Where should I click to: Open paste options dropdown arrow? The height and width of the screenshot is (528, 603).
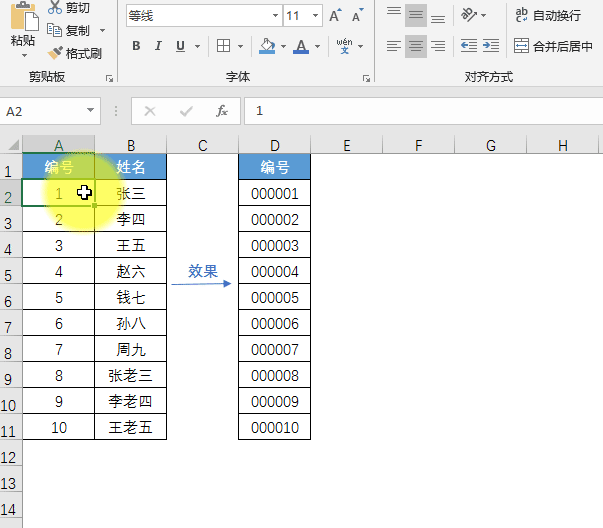pyautogui.click(x=24, y=56)
